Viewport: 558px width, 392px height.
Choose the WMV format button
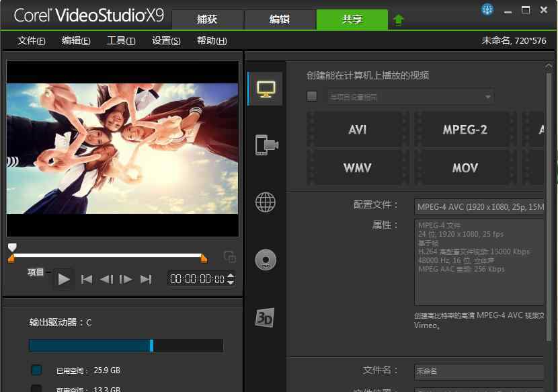tap(358, 167)
